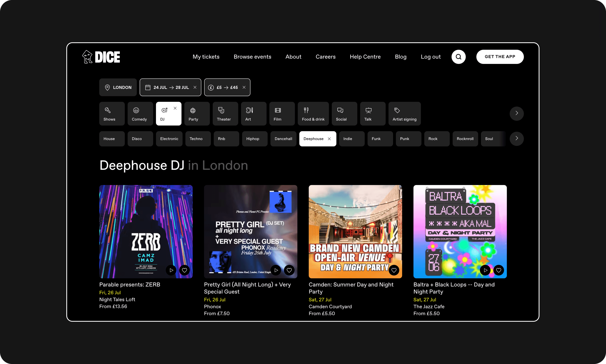Select the Food & drink category

[313, 114]
